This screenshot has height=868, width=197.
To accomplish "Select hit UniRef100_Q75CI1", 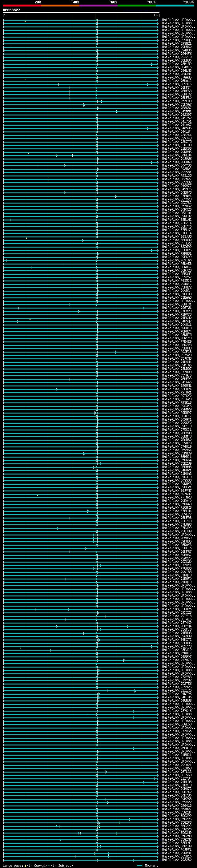I will 176,430.
